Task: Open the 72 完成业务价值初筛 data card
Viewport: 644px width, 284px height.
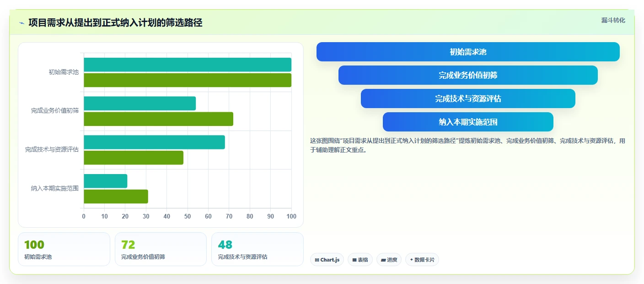Action: [161, 249]
